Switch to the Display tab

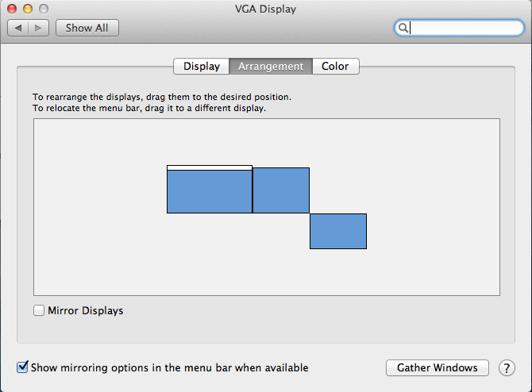(x=202, y=66)
